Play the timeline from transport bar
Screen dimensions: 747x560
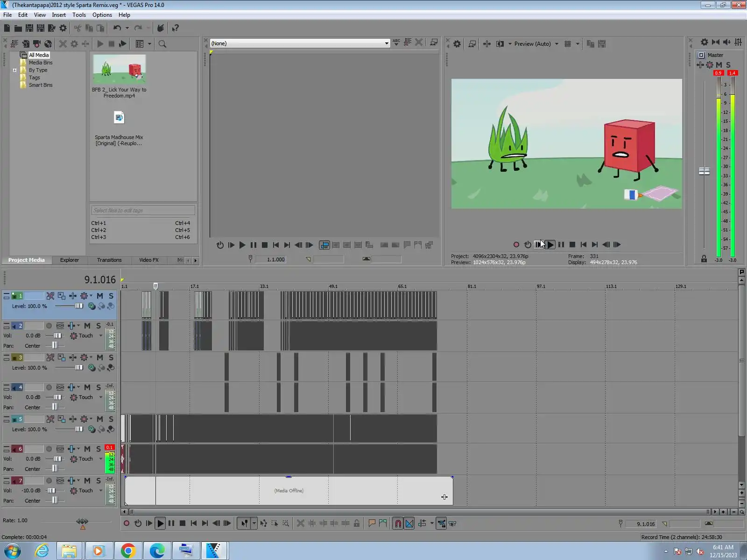click(x=160, y=524)
